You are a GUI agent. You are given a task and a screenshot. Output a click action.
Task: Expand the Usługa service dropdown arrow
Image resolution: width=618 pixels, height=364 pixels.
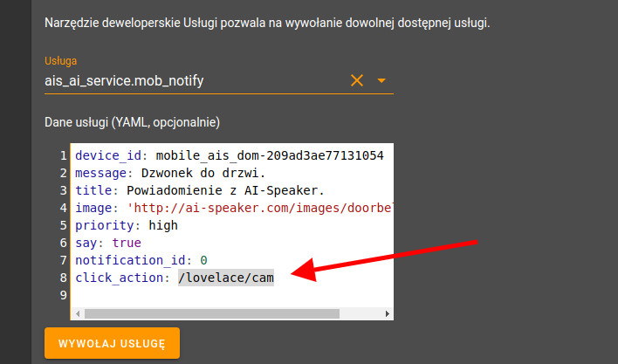coord(381,81)
